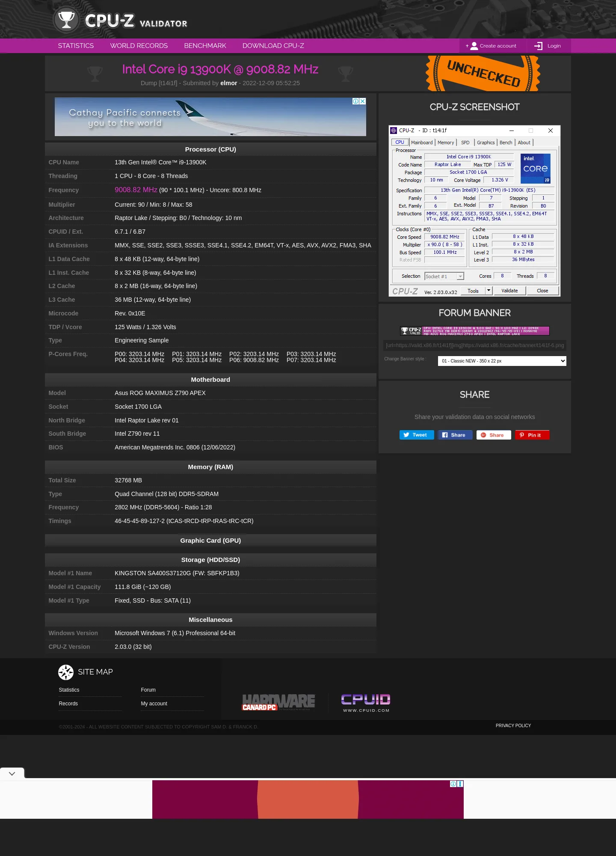Select the Engineering Sample type value
616x856 pixels.
142,340
